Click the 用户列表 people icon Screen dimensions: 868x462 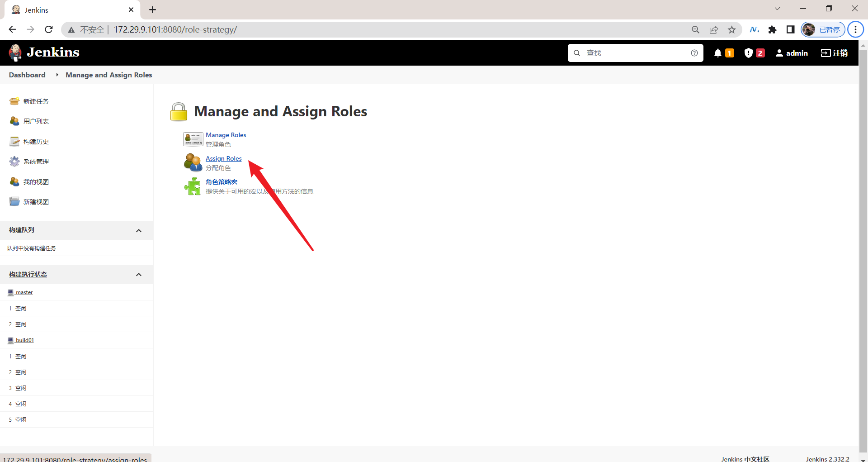tap(14, 121)
